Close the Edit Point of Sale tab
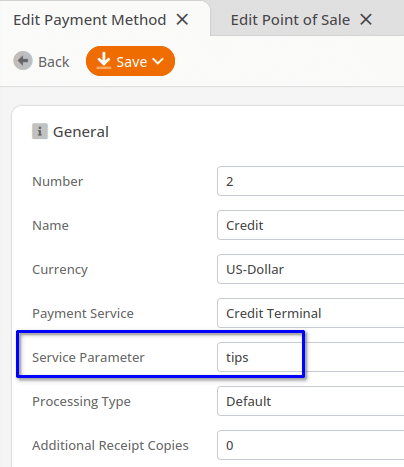Viewport: 404px width, 467px height. pos(366,19)
